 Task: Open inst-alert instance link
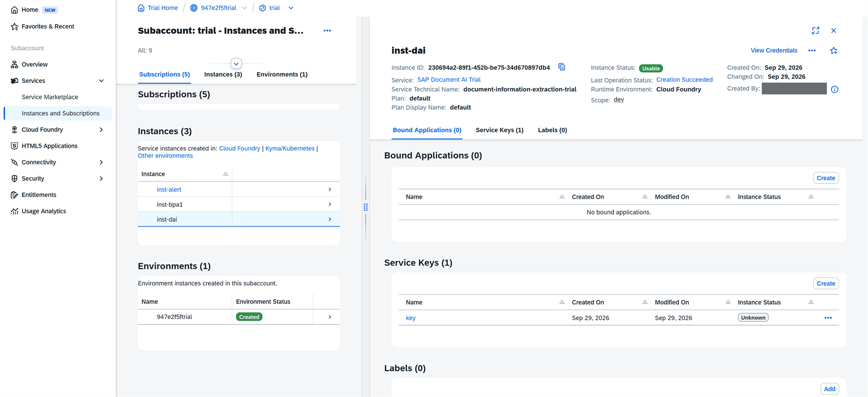(x=169, y=190)
